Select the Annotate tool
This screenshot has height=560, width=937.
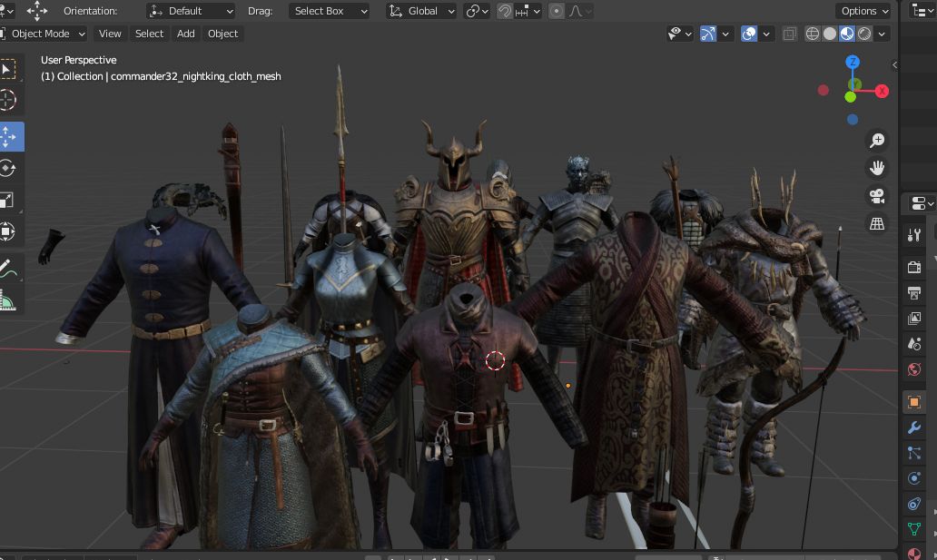[8, 269]
